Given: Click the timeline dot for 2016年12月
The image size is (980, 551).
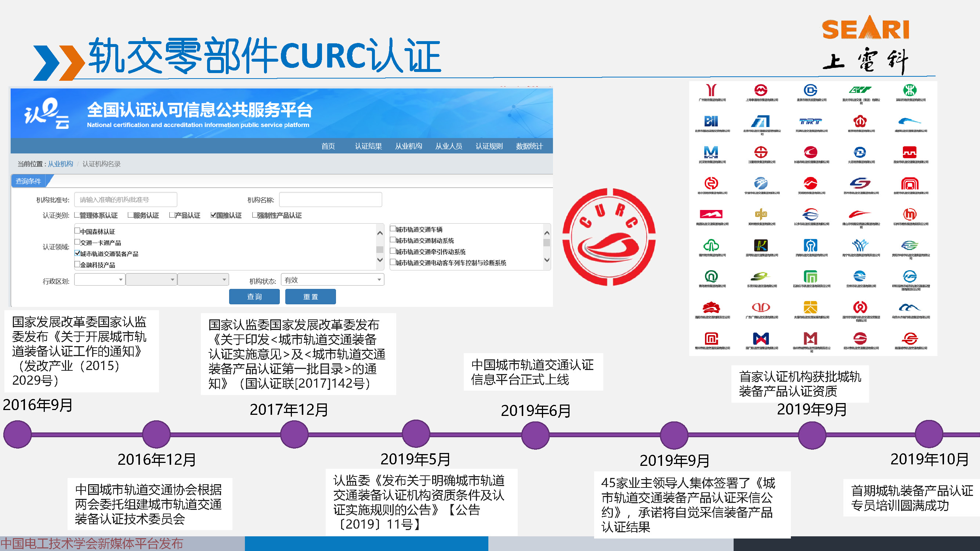Looking at the screenshot, I should (156, 434).
